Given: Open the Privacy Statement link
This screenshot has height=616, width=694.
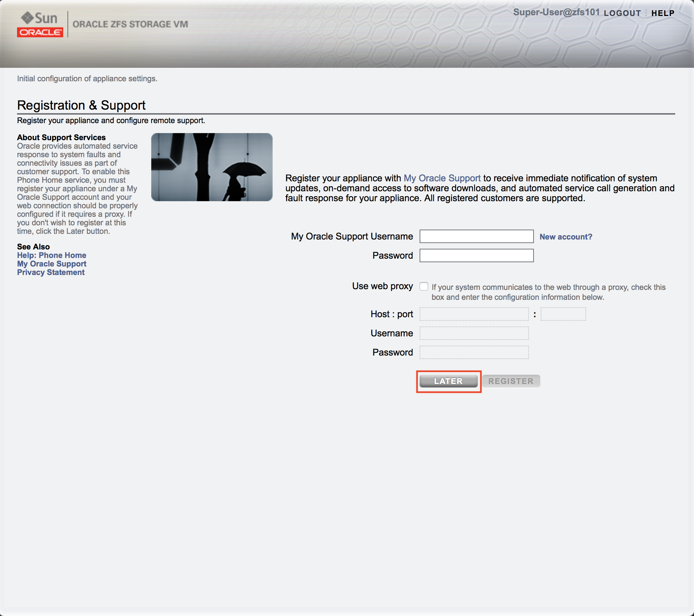Looking at the screenshot, I should click(51, 272).
